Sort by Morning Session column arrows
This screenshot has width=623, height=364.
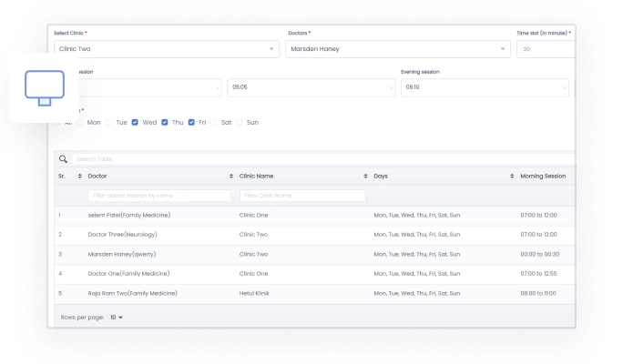pos(512,176)
